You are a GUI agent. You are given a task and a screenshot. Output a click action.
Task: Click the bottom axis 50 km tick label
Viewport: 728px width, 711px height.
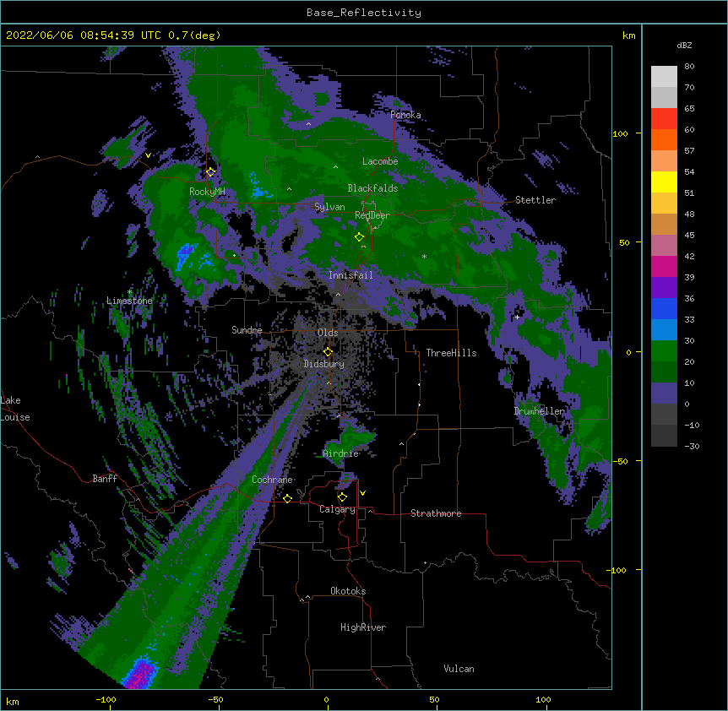click(x=434, y=699)
